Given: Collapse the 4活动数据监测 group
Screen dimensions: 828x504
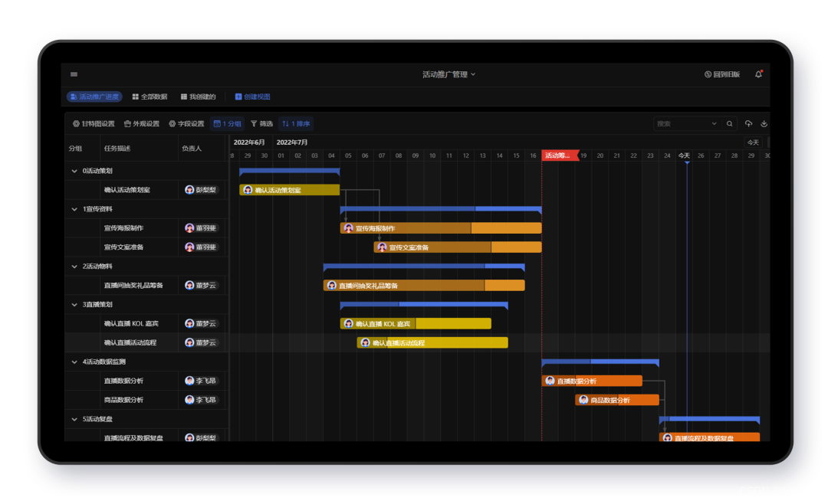Looking at the screenshot, I should point(74,362).
